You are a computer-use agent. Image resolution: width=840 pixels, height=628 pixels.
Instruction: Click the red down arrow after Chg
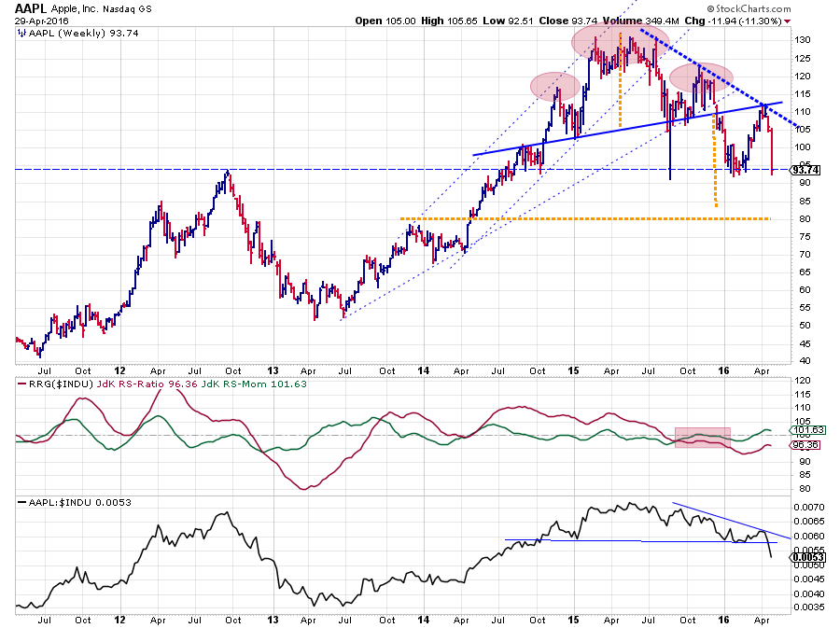pos(787,21)
